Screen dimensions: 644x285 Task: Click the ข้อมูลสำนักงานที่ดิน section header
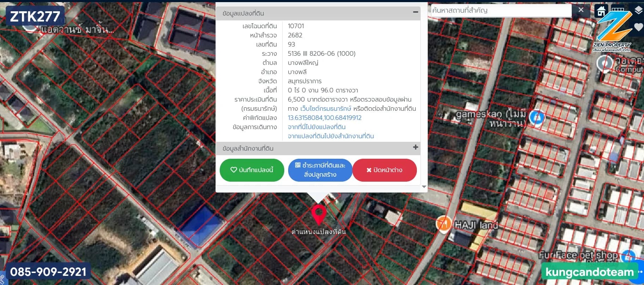pyautogui.click(x=248, y=148)
